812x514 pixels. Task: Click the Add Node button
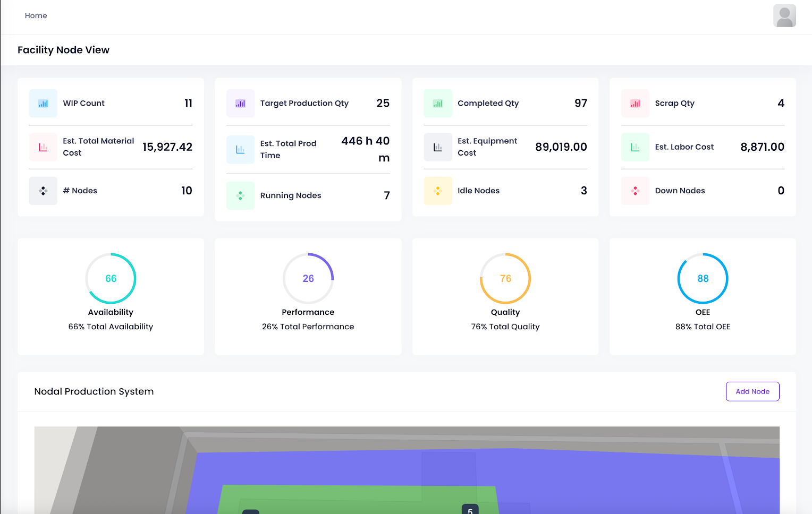click(x=752, y=391)
